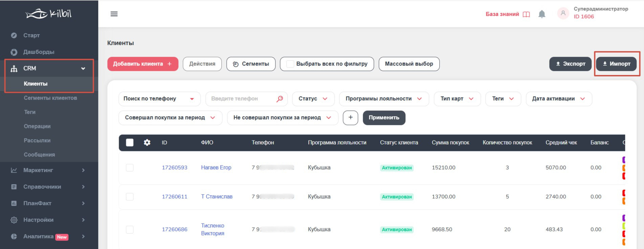Click the hamburger menu icon
The image size is (644, 249).
pyautogui.click(x=114, y=14)
